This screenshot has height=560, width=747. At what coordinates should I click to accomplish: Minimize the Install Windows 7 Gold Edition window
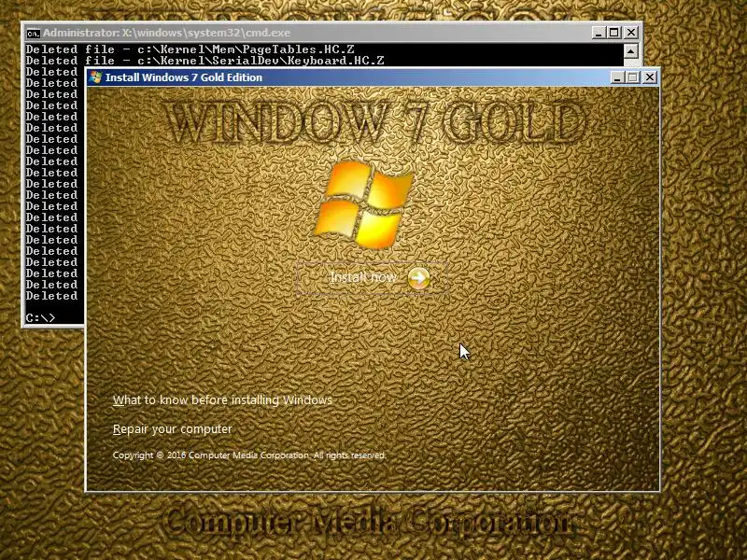617,77
